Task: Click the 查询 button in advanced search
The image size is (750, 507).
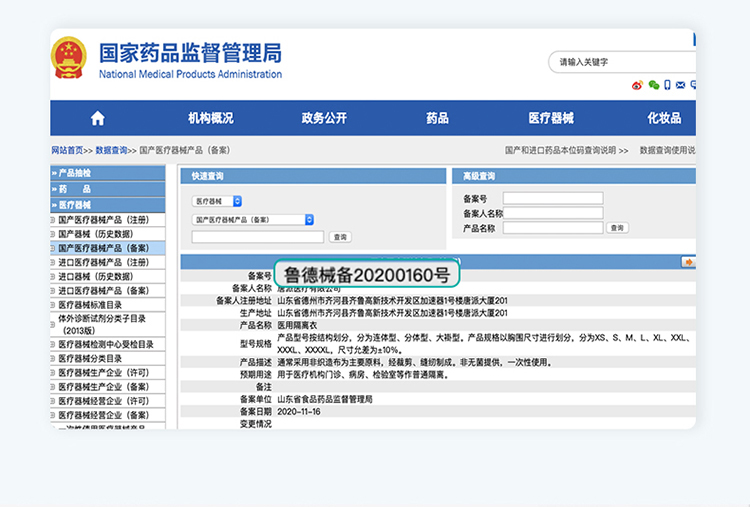Action: [618, 228]
